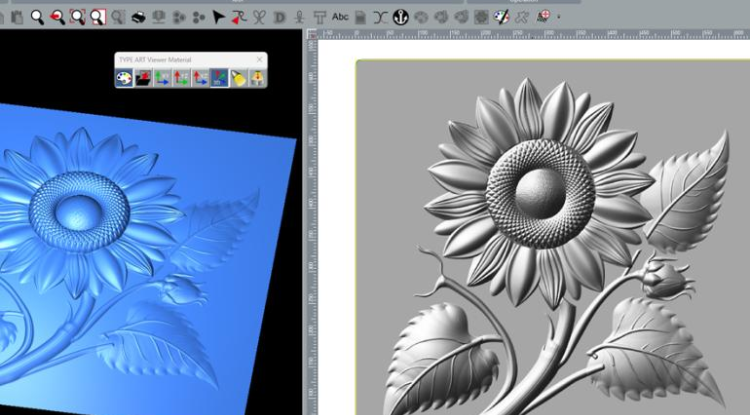Click the printer icon in the toolbar

[x=139, y=17]
